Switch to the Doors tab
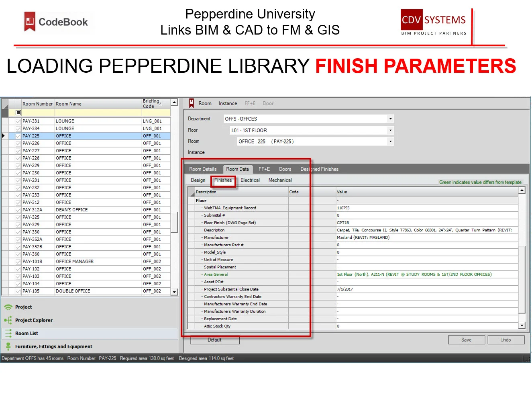 285,169
